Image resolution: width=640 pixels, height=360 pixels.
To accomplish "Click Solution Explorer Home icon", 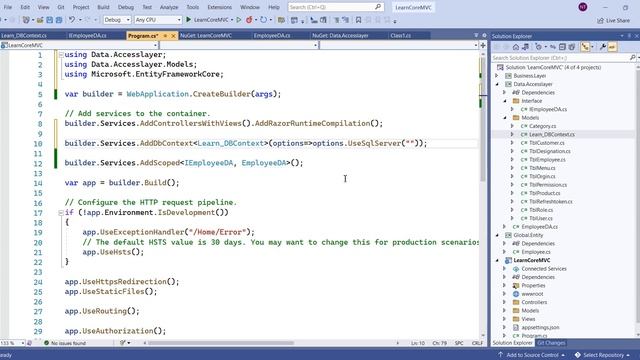I will [x=516, y=47].
